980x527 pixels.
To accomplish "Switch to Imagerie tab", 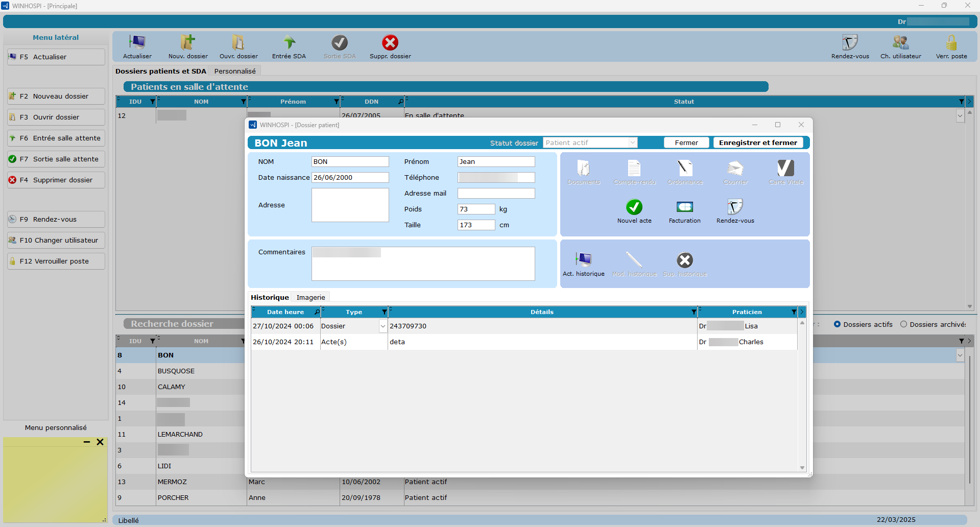I will [x=310, y=297].
